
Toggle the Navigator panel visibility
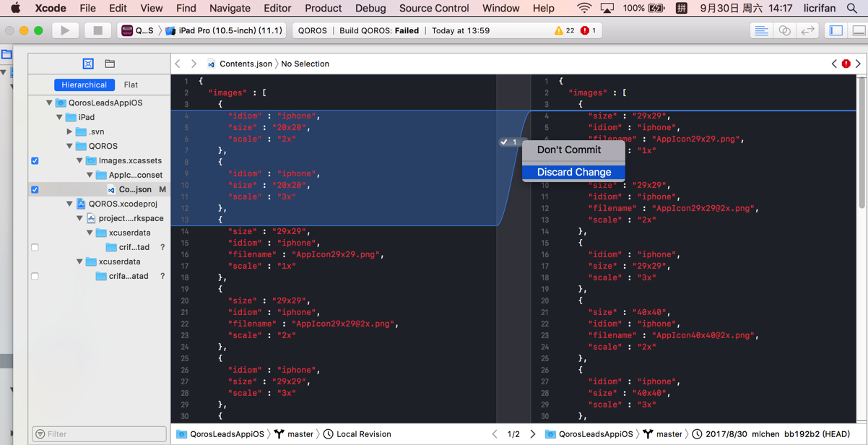tap(836, 31)
